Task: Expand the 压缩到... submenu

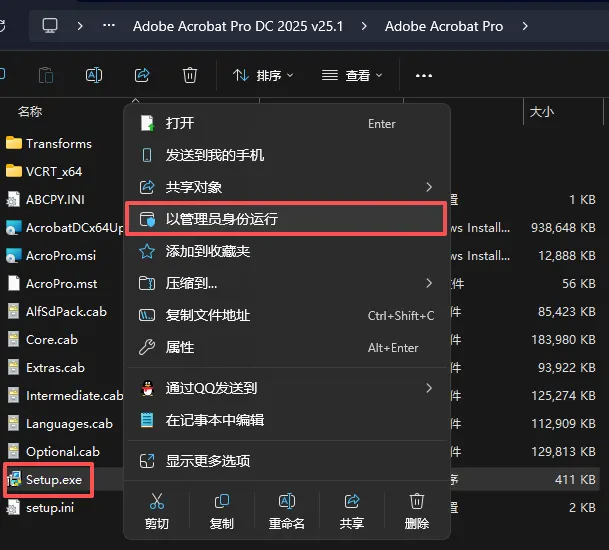Action: point(287,283)
